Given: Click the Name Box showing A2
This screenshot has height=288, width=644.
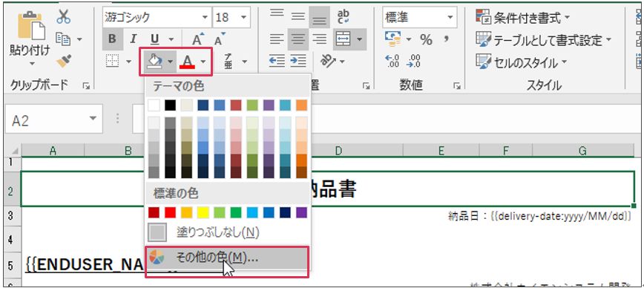Looking at the screenshot, I should (53, 120).
